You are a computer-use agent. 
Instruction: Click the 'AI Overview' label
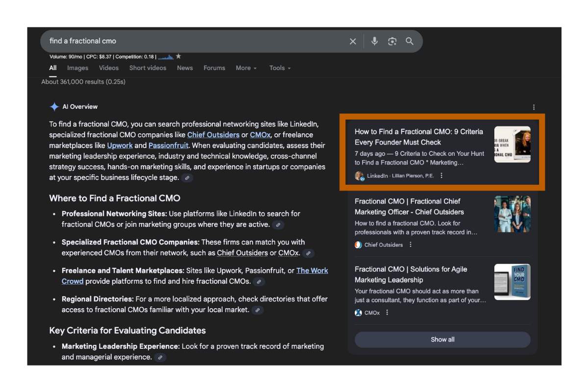click(80, 107)
